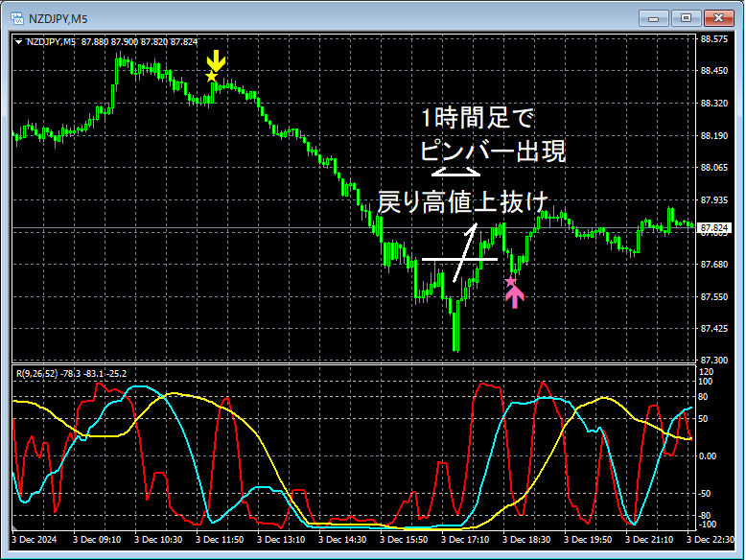Click price scale value 88.575

coord(714,39)
